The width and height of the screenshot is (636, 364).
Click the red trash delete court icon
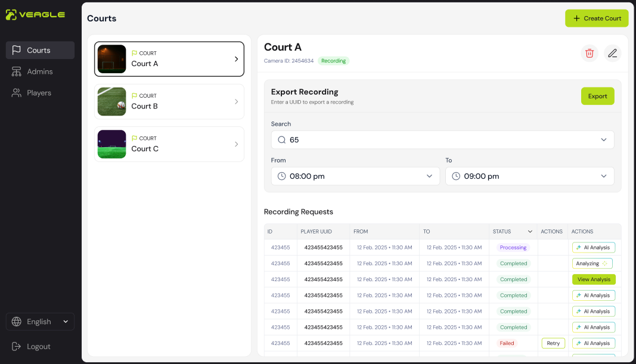pyautogui.click(x=590, y=53)
